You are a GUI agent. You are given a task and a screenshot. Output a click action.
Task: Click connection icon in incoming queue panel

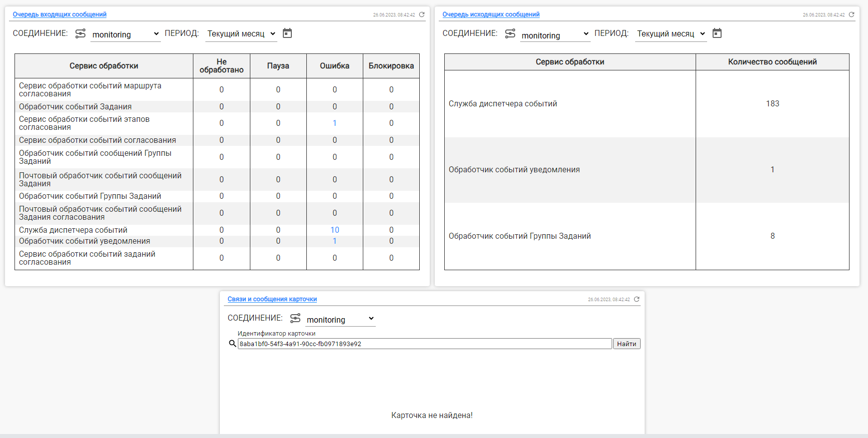[80, 33]
